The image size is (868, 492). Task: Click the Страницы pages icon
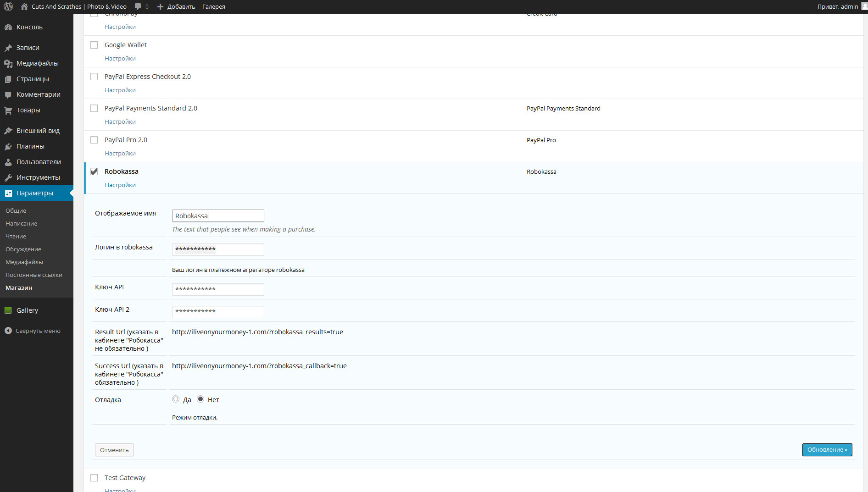tap(8, 79)
